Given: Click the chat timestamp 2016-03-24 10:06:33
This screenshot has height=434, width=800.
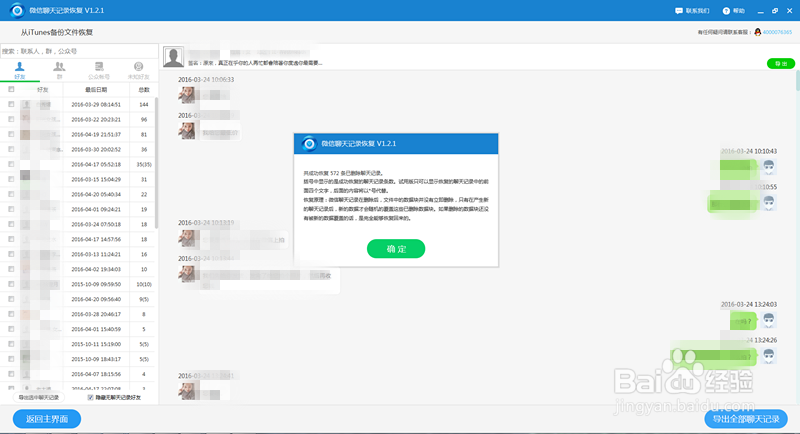Looking at the screenshot, I should click(206, 80).
